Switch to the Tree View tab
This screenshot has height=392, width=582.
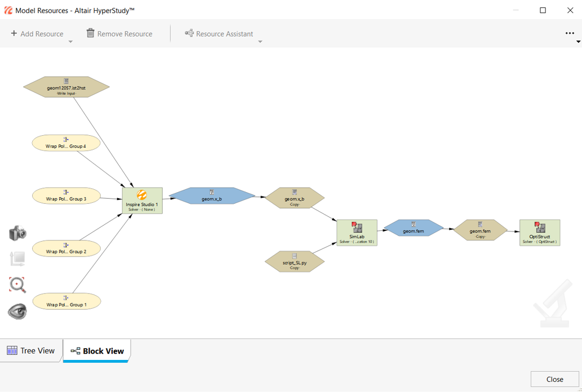pyautogui.click(x=31, y=350)
